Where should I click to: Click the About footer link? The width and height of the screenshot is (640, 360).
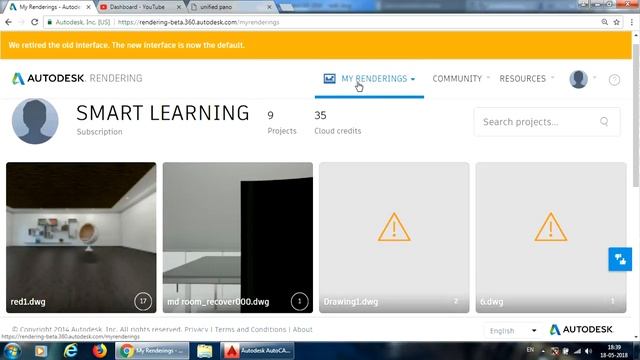(302, 329)
